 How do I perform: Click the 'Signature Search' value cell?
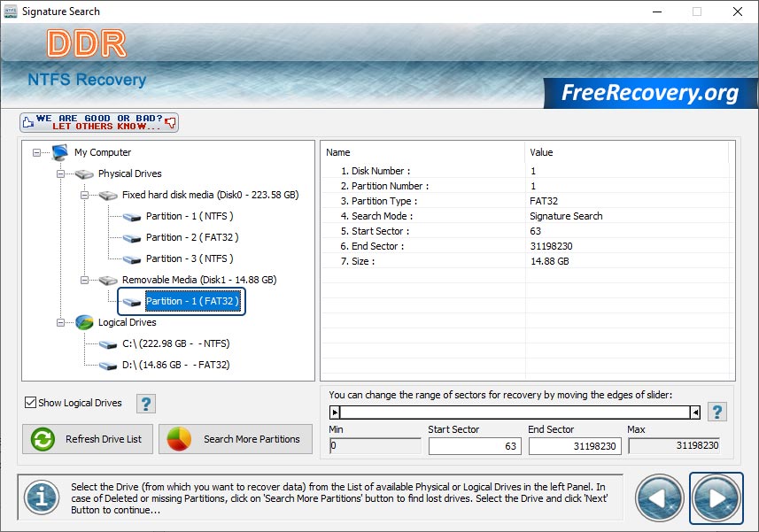tap(566, 216)
